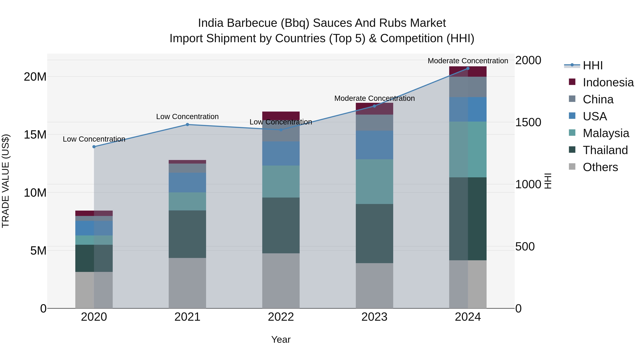Click the Indonesia maroon legend swatch
The image size is (644, 362).
572,82
